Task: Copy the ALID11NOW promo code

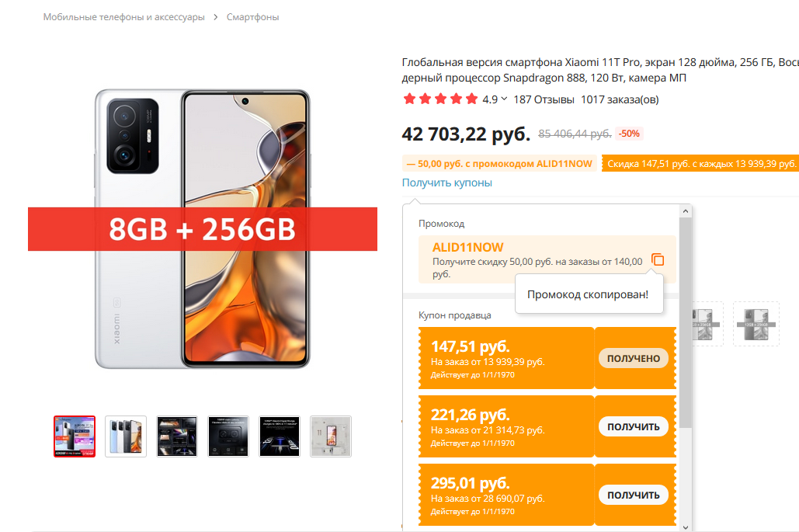Action: 658,259
